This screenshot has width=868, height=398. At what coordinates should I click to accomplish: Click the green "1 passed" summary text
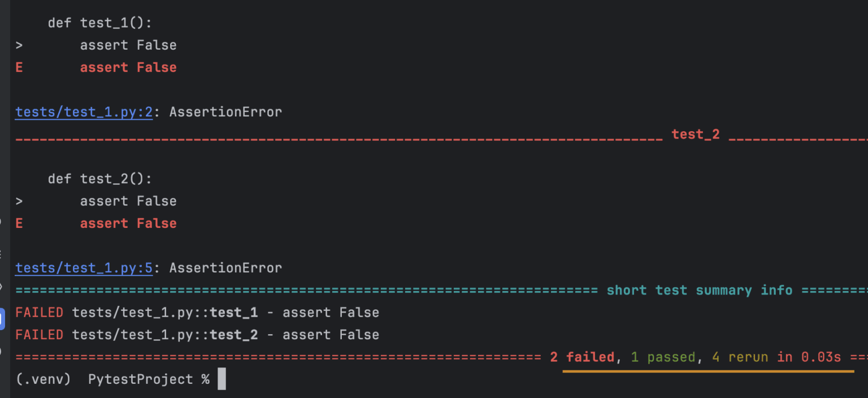pyautogui.click(x=663, y=357)
